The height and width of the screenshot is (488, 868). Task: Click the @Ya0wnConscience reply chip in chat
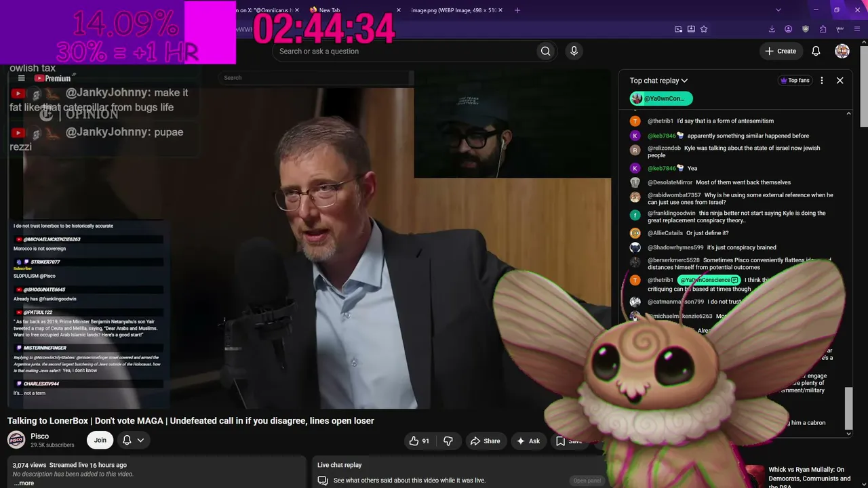[709, 280]
